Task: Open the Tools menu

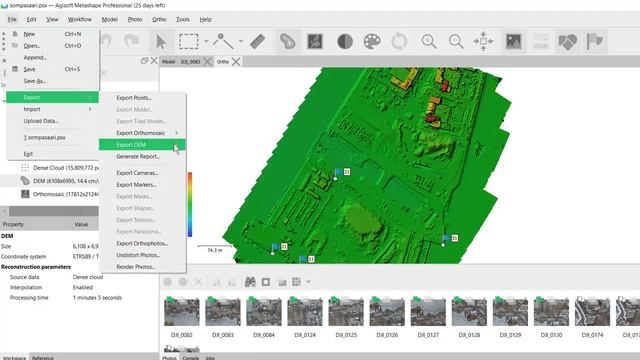Action: pos(183,19)
